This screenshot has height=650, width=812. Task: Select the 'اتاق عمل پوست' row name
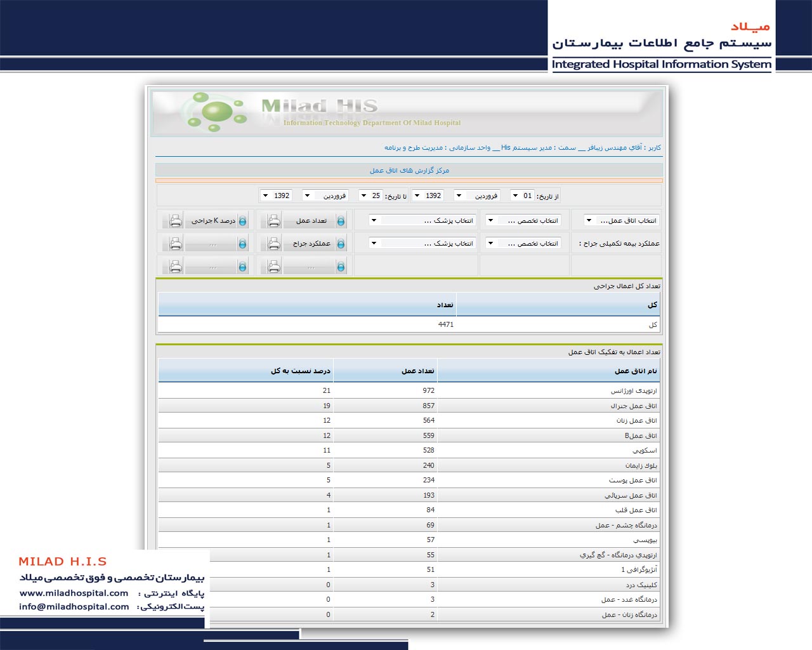633,480
